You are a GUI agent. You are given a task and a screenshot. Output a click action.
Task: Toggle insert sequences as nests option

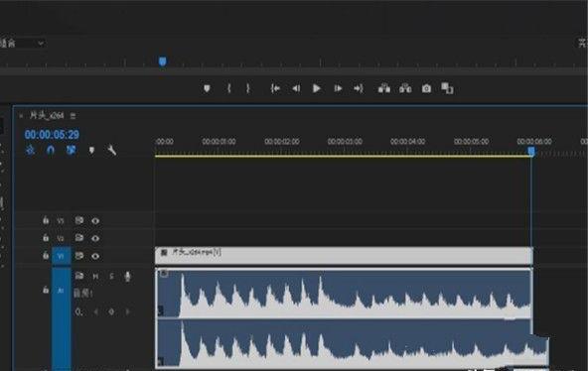pyautogui.click(x=31, y=151)
